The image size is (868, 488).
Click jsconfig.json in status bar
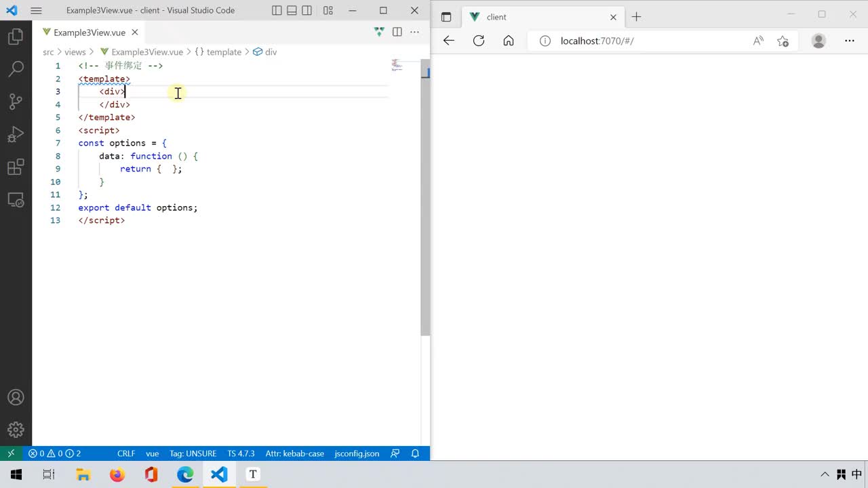tap(357, 453)
